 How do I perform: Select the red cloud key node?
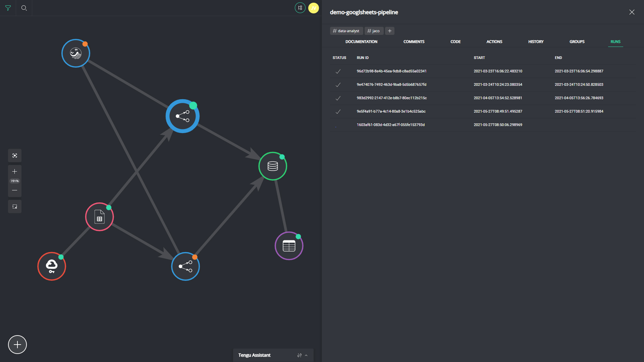pyautogui.click(x=52, y=266)
